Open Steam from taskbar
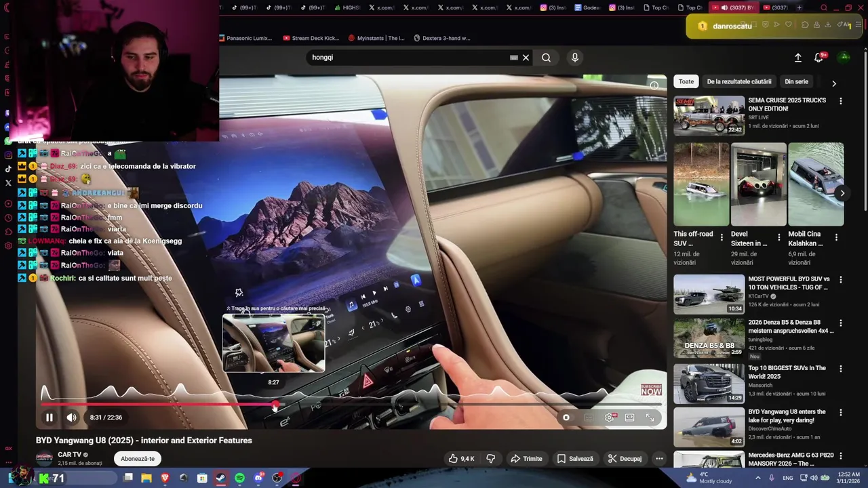The image size is (868, 488). click(221, 479)
